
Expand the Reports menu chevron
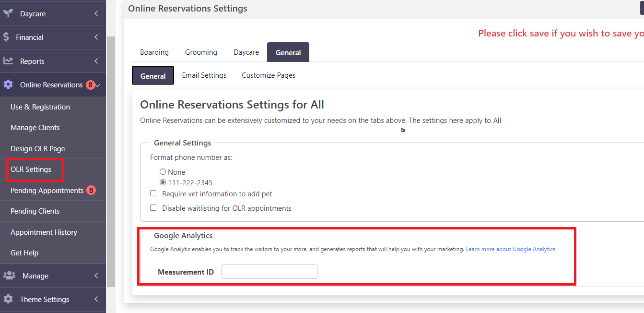point(96,61)
